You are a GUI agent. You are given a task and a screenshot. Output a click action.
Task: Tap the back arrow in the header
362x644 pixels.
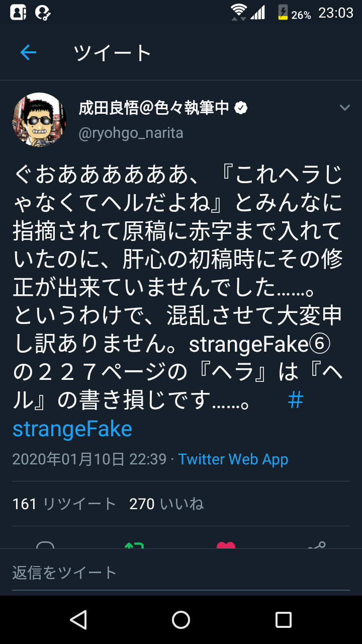click(x=28, y=52)
